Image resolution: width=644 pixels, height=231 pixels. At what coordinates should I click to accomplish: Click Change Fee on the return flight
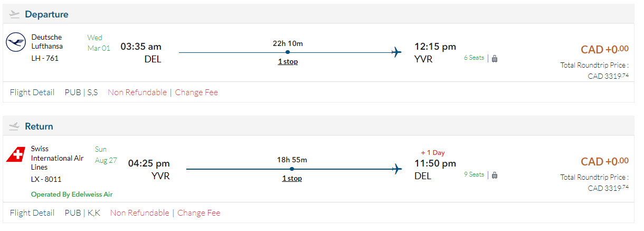[x=198, y=213]
